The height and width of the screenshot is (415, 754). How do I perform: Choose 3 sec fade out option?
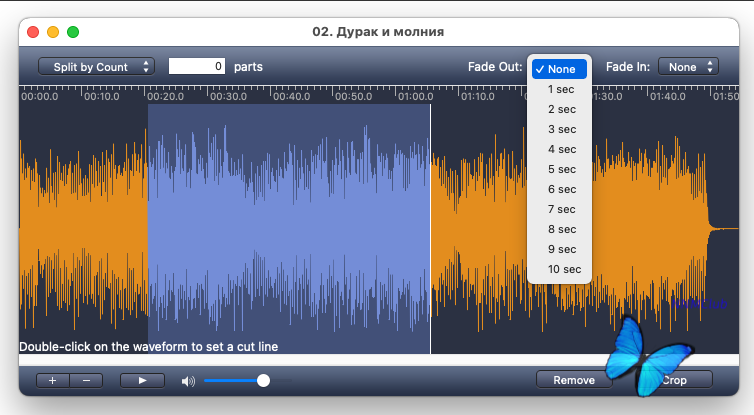pyautogui.click(x=562, y=129)
